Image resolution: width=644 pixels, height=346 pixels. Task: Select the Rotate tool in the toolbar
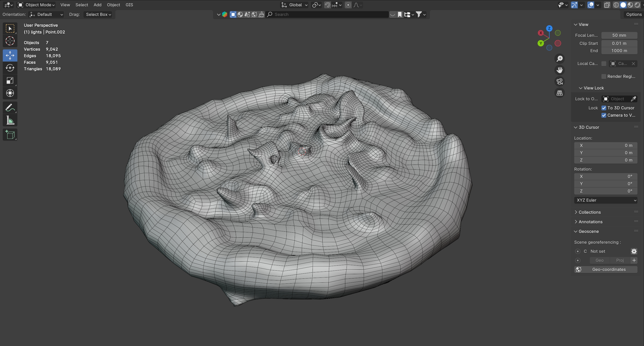coord(10,68)
